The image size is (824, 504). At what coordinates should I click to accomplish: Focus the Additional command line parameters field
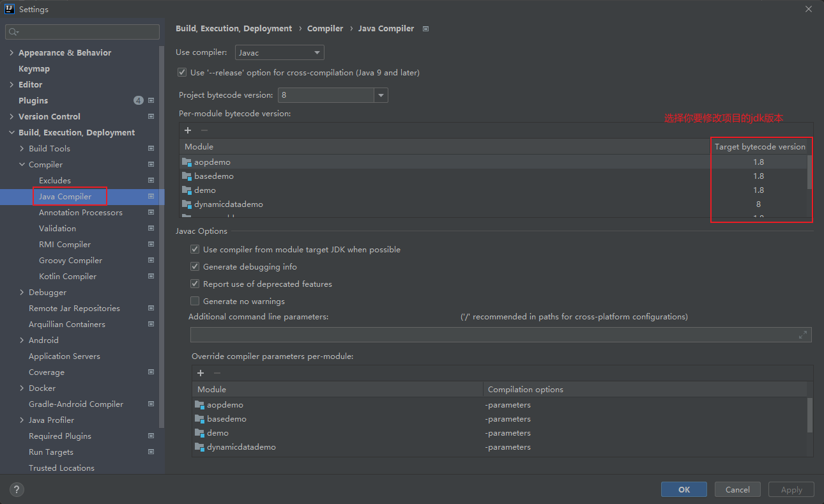(492, 335)
